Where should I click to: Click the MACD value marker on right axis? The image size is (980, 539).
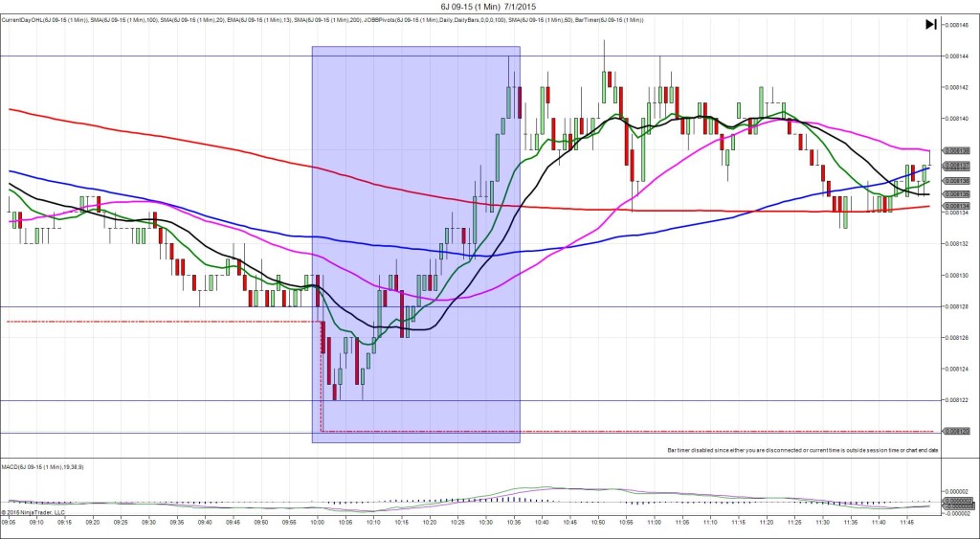(957, 501)
